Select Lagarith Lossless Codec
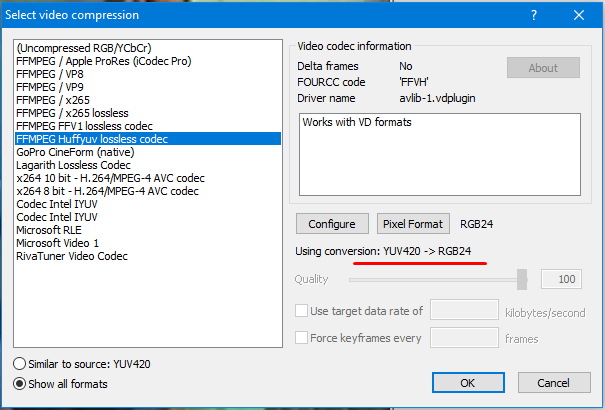The height and width of the screenshot is (410, 605). point(73,165)
